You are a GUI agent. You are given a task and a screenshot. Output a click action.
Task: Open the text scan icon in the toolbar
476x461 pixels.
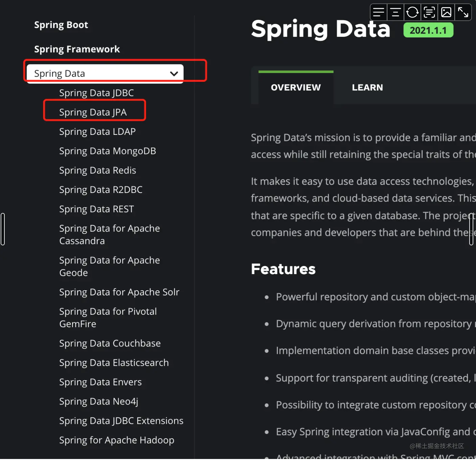(429, 12)
